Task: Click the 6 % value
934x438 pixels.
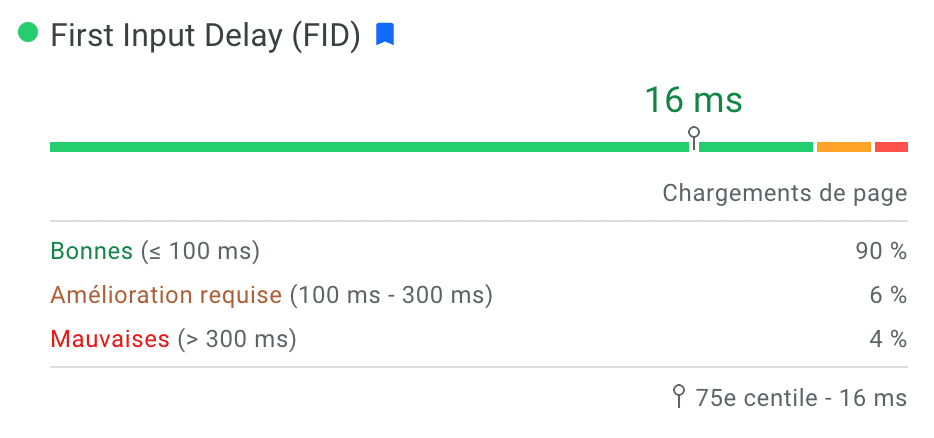Action: (x=888, y=296)
